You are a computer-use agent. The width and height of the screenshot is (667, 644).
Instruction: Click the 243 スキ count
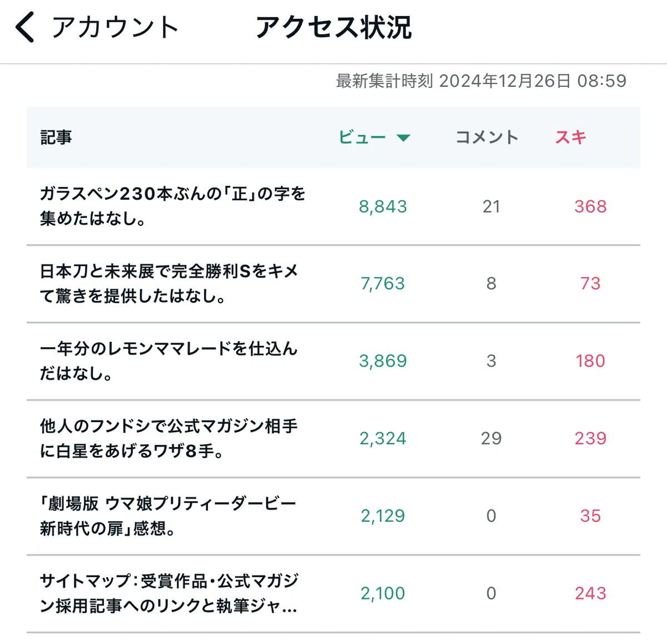pyautogui.click(x=590, y=594)
